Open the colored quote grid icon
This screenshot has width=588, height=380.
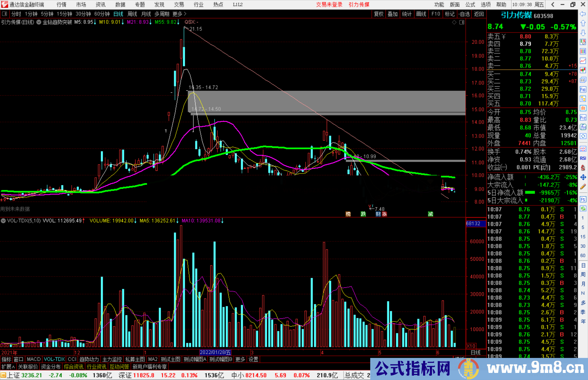tap(583, 51)
